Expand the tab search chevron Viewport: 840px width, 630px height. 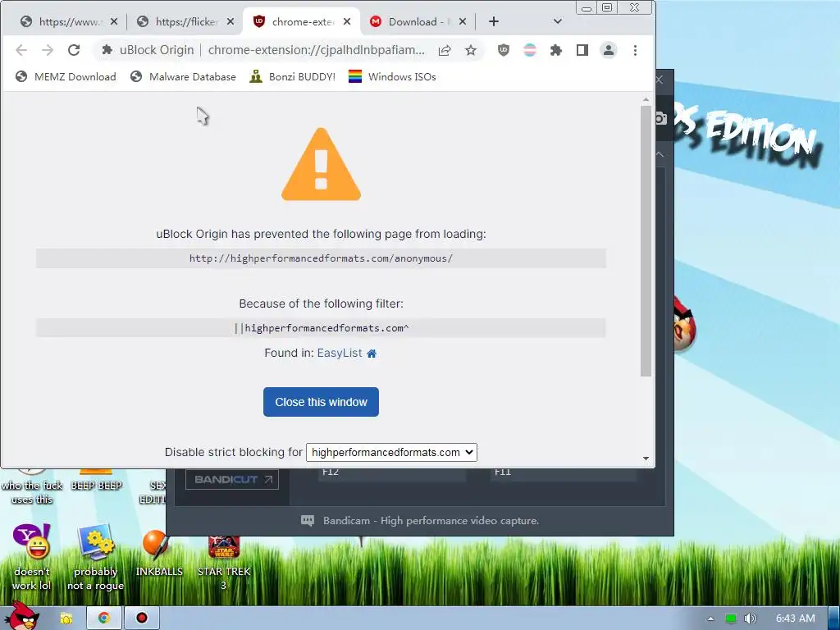557,21
